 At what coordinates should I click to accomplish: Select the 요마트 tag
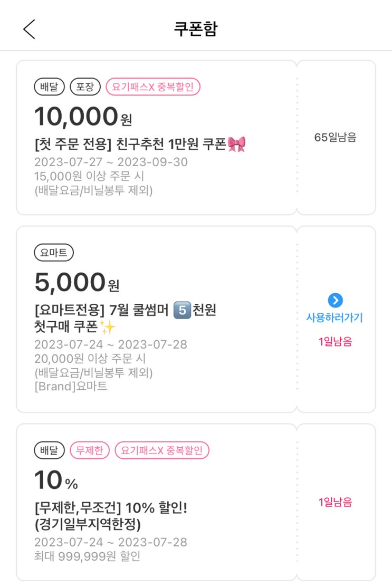click(54, 253)
